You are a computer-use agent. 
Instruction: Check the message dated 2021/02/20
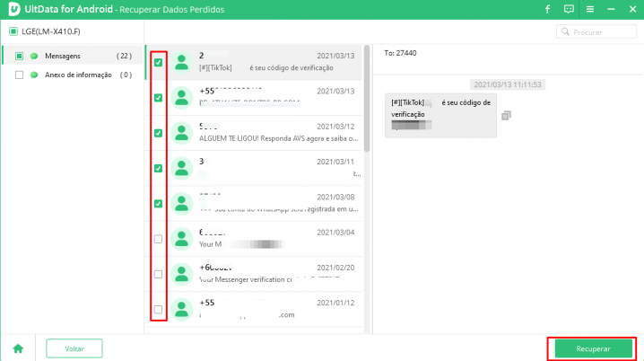[158, 274]
